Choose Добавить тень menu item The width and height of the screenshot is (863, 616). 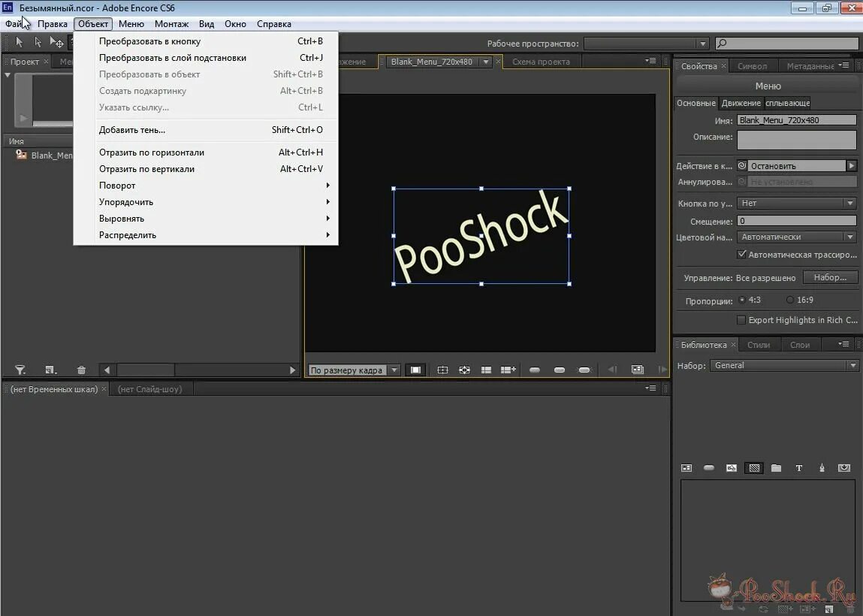(206, 130)
